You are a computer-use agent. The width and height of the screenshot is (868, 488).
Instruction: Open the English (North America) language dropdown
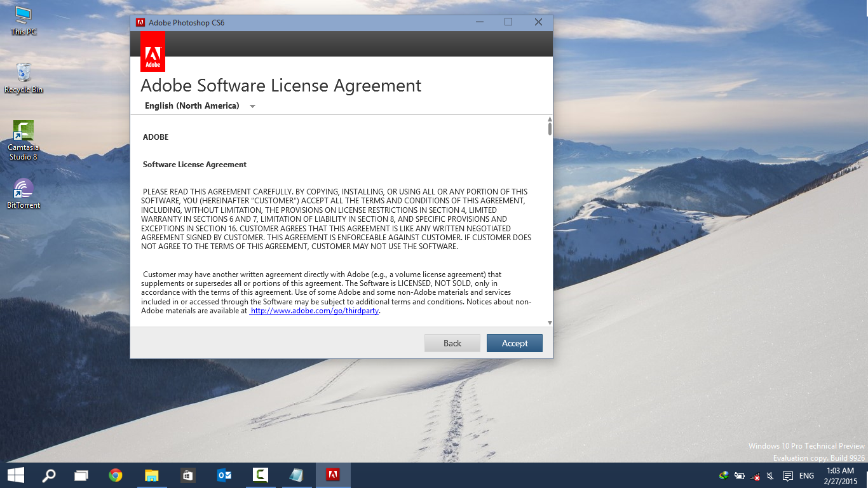click(x=200, y=105)
